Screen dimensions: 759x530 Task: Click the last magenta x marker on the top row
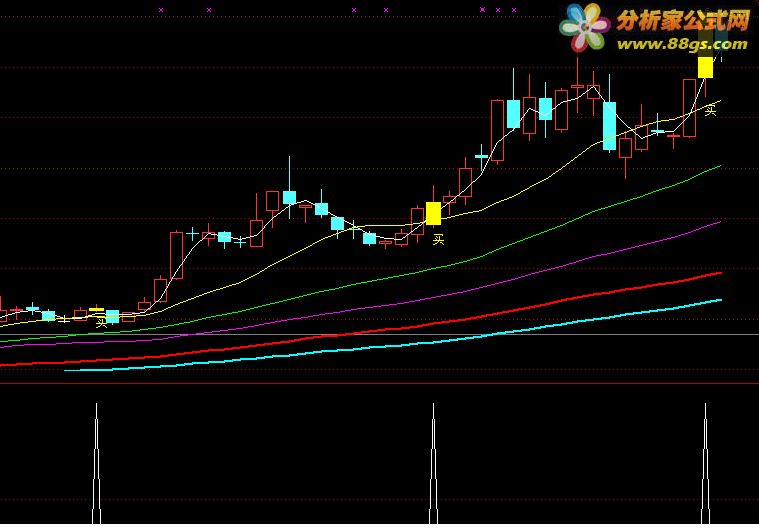click(514, 10)
